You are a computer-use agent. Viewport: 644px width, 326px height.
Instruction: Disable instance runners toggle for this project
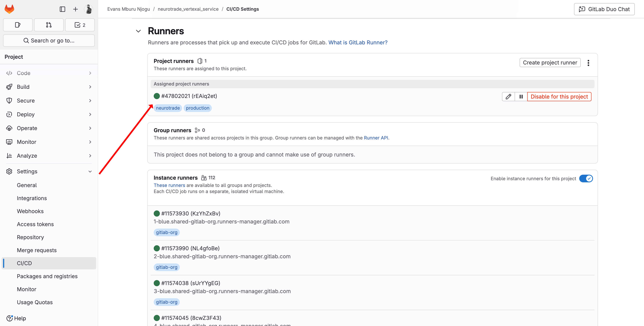[x=586, y=178]
